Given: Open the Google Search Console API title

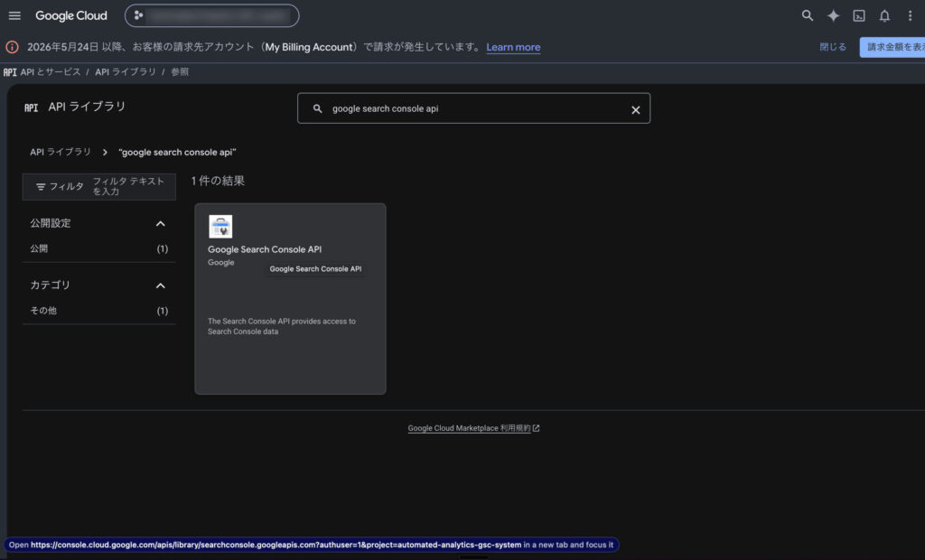Looking at the screenshot, I should point(265,249).
